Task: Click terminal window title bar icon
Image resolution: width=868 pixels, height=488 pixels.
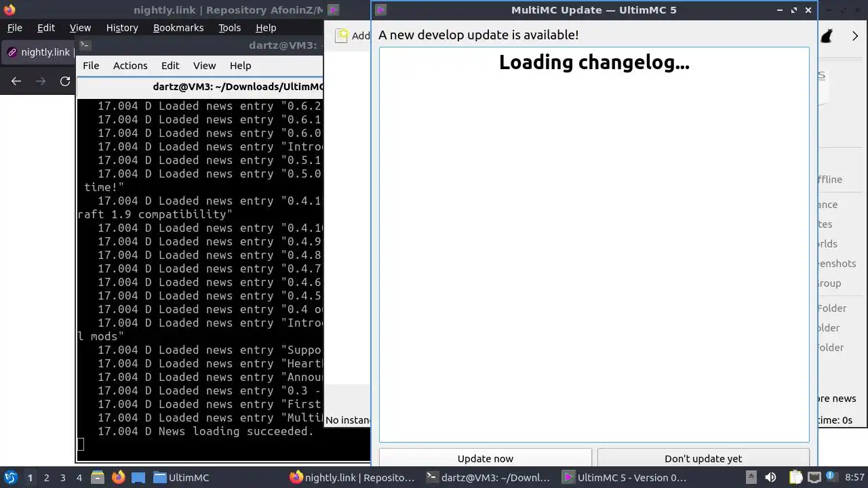Action: 85,45
